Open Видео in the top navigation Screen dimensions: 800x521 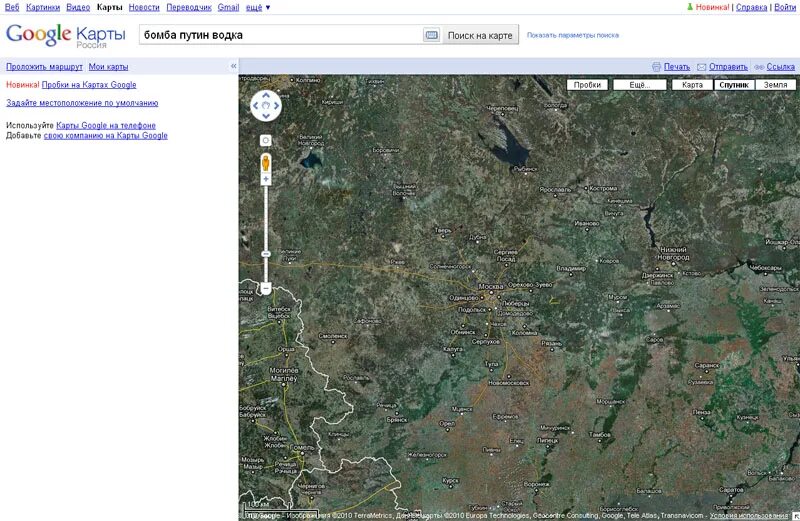[78, 7]
